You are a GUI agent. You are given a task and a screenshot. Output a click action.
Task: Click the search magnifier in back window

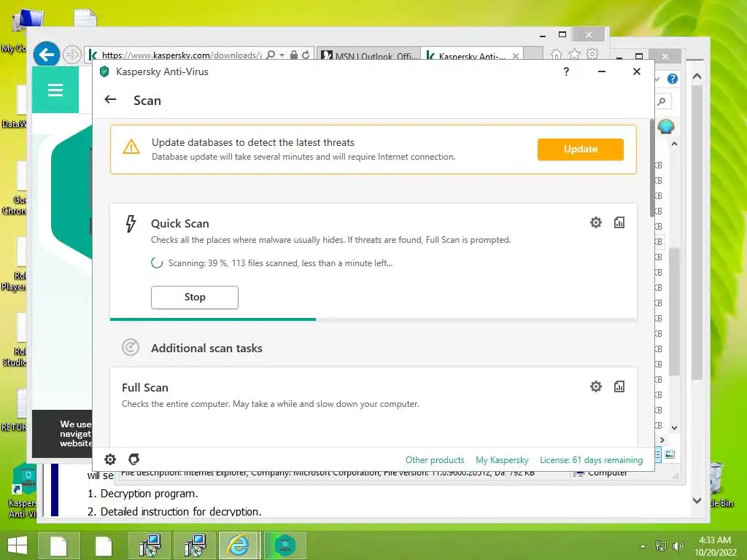[662, 101]
